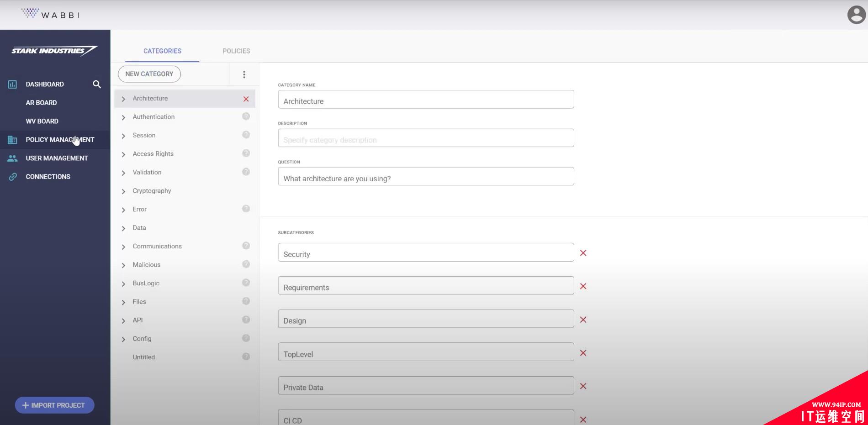Viewport: 868px width, 425px height.
Task: Open the user profile avatar icon
Action: (856, 15)
